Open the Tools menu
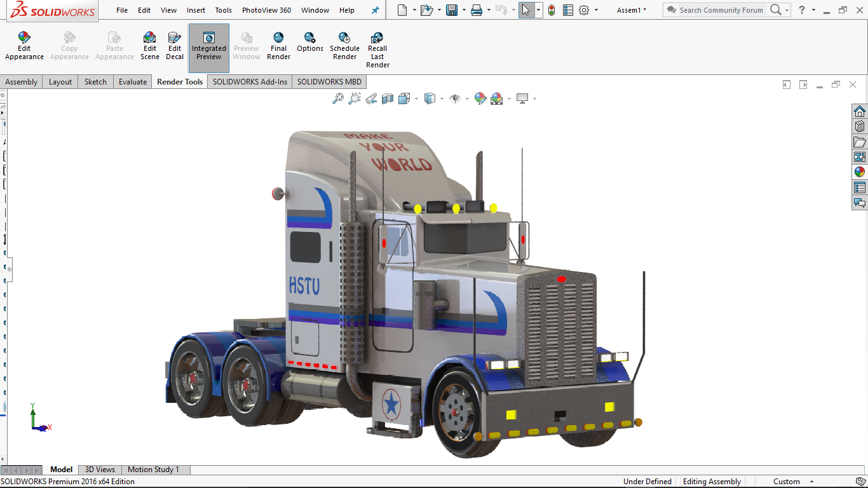Image resolution: width=868 pixels, height=488 pixels. (x=223, y=10)
